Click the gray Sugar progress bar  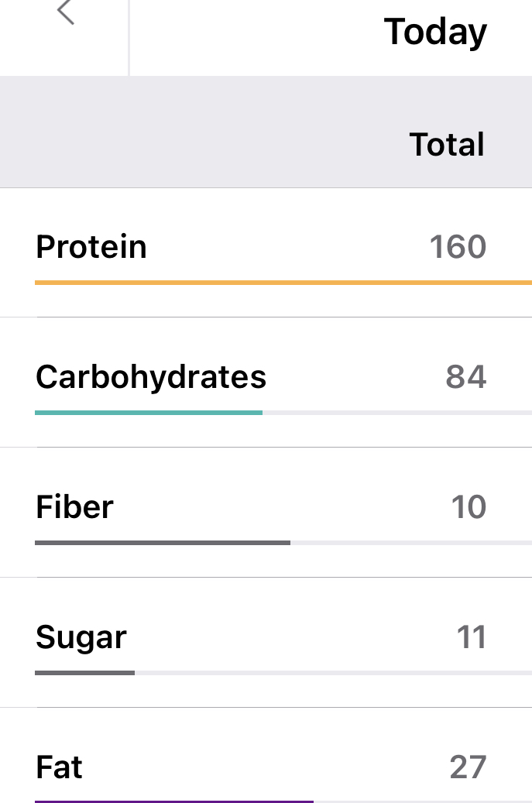click(85, 673)
